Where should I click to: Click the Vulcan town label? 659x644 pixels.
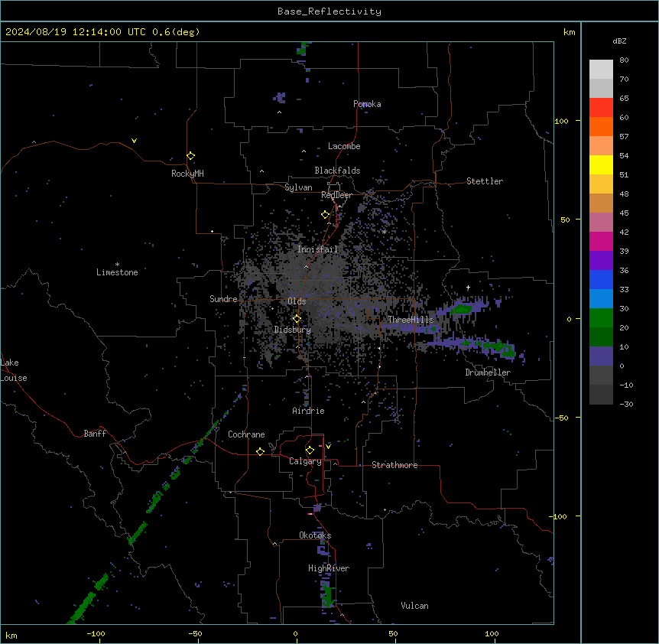click(x=414, y=606)
